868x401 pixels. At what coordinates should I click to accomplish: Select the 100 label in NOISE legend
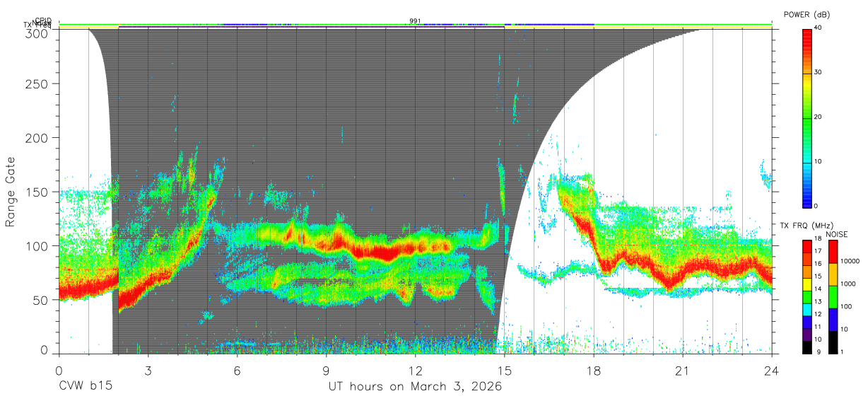(846, 307)
